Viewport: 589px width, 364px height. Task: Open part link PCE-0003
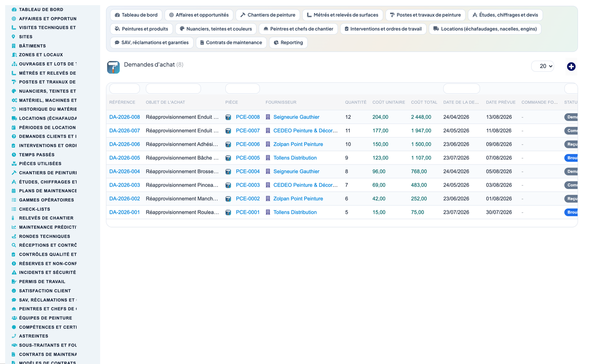(247, 185)
